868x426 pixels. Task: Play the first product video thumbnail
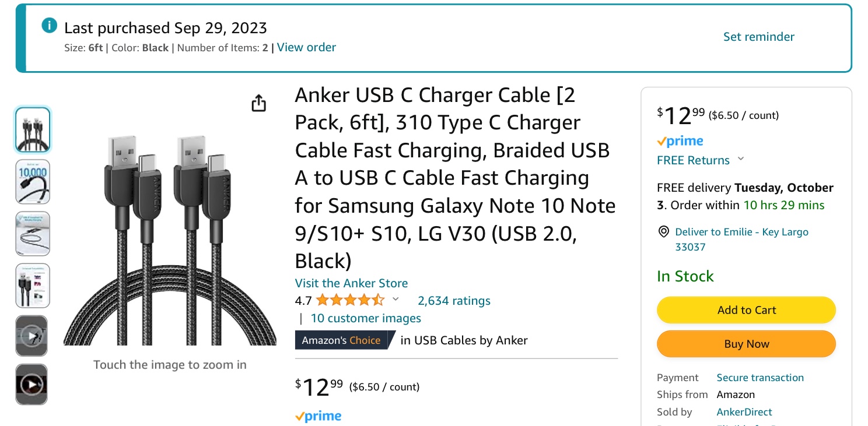point(32,336)
